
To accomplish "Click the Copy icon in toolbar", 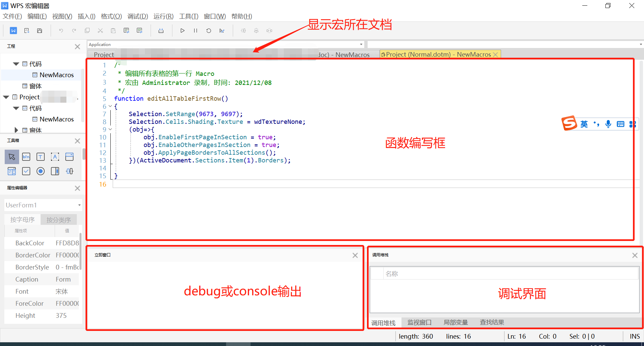I will 87,31.
